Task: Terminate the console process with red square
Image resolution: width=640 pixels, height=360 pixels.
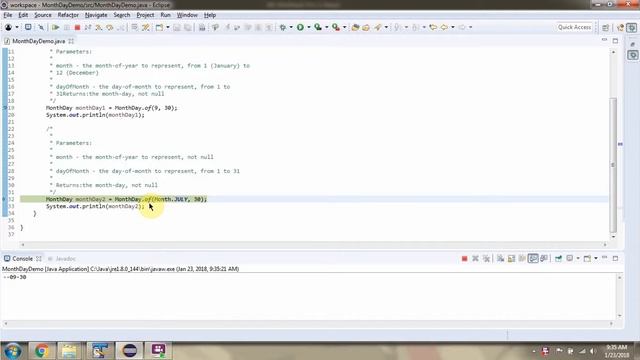Action: (464, 259)
